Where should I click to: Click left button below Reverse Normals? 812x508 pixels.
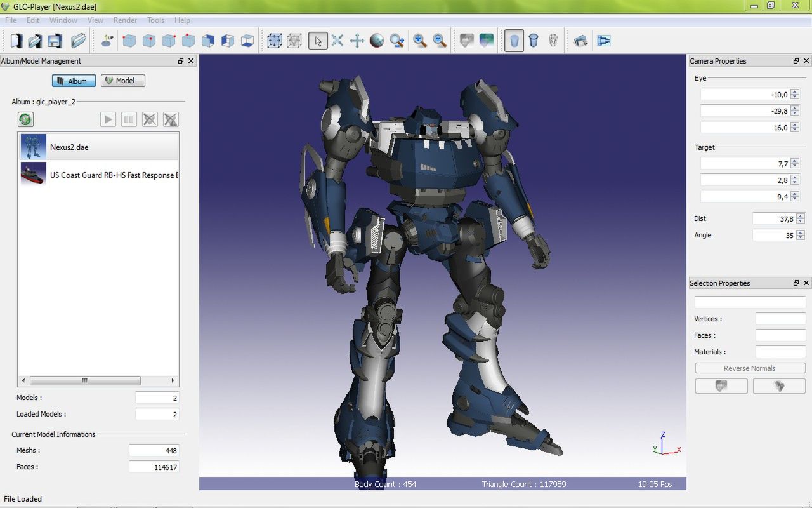pyautogui.click(x=721, y=385)
